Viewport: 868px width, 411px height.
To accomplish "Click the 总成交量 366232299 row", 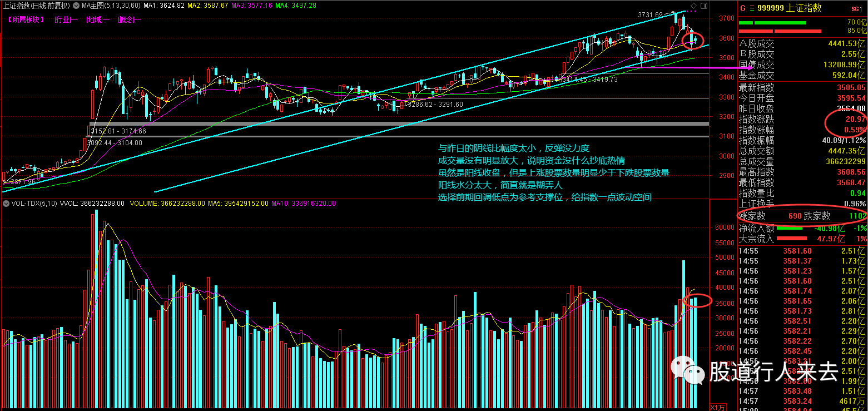I will coord(802,161).
